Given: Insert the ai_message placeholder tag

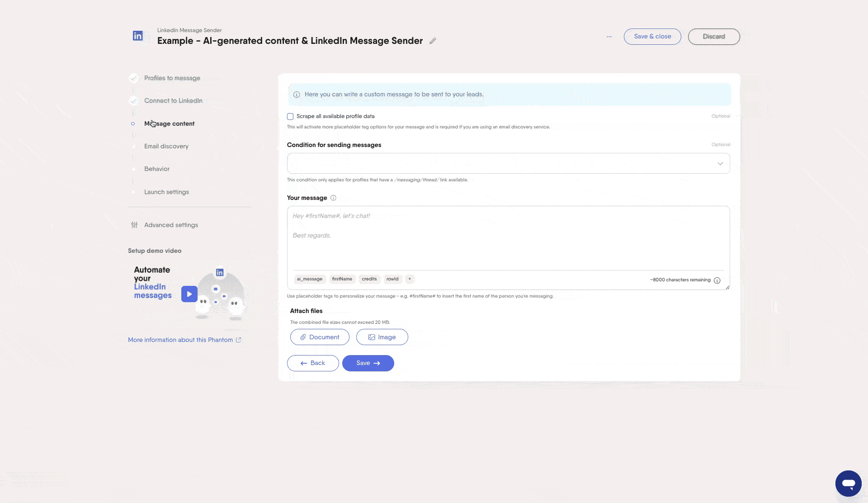Looking at the screenshot, I should tap(310, 279).
